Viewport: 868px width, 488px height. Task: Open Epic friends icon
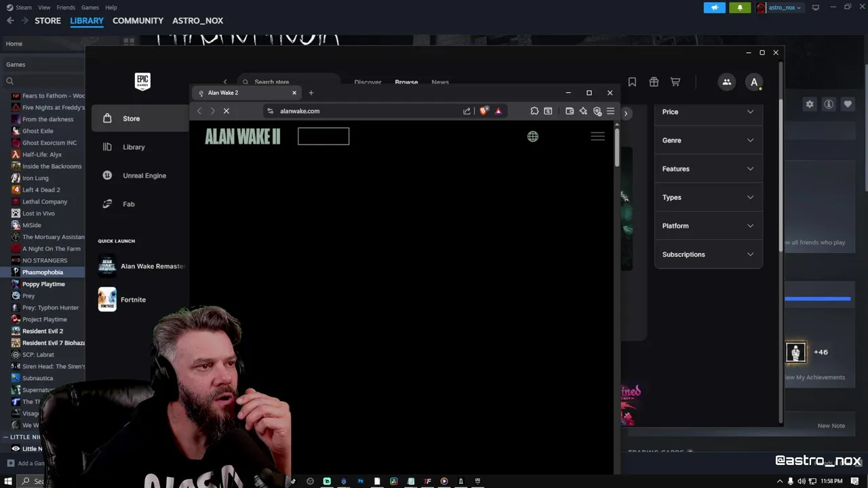pos(727,82)
